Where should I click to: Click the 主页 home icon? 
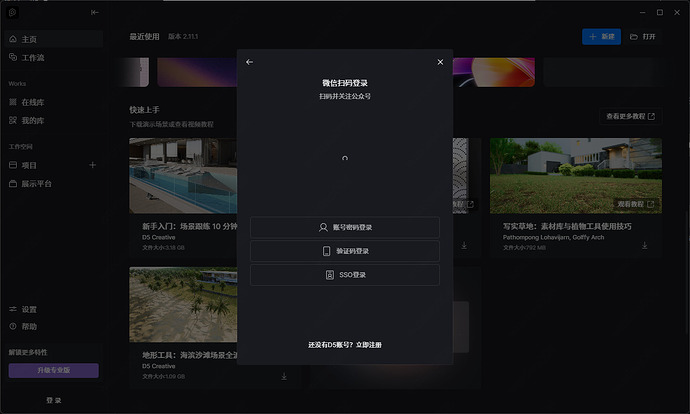pyautogui.click(x=13, y=39)
